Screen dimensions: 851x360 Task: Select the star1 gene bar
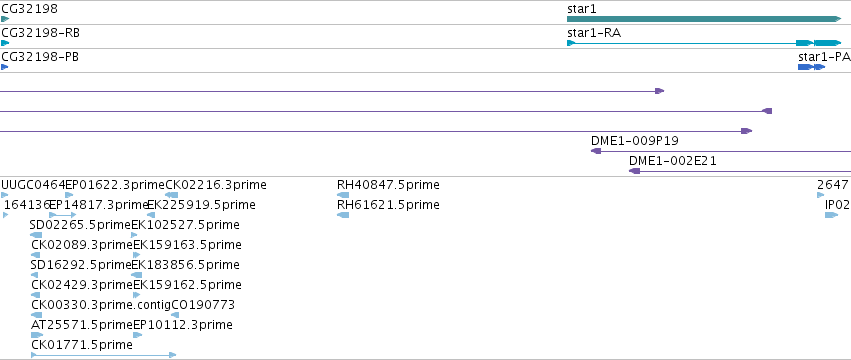704,19
